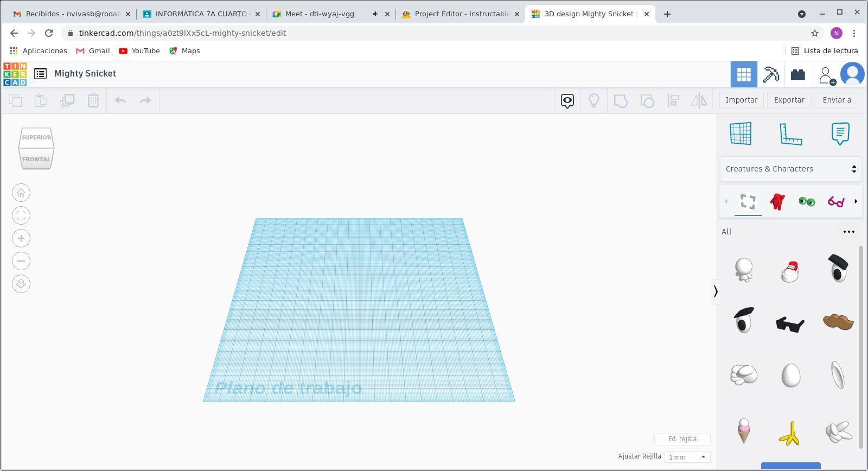Show previous shape categories arrow
Image resolution: width=868 pixels, height=471 pixels.
(x=726, y=201)
